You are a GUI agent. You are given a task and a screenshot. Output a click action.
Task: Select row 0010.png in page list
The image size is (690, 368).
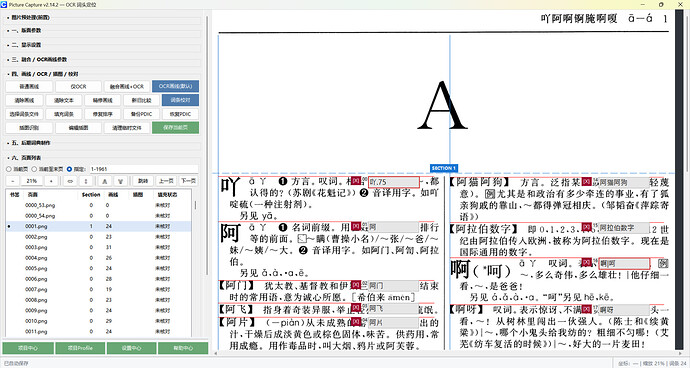pos(99,321)
